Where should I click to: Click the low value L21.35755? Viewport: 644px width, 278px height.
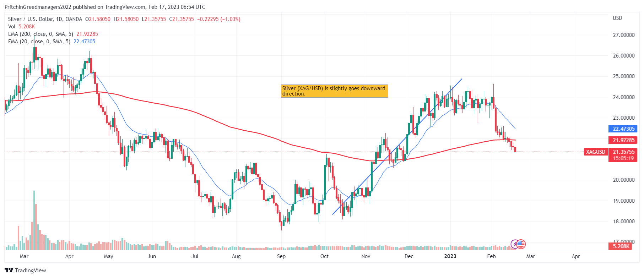point(154,19)
